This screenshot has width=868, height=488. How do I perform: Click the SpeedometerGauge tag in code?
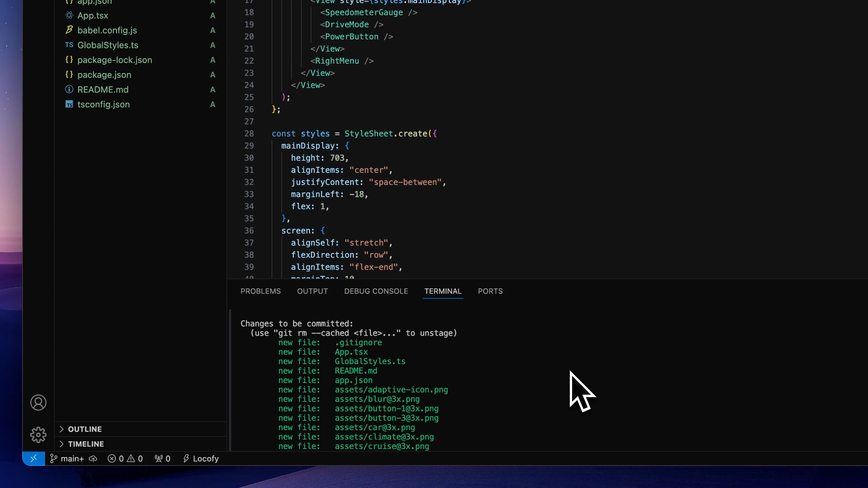364,12
